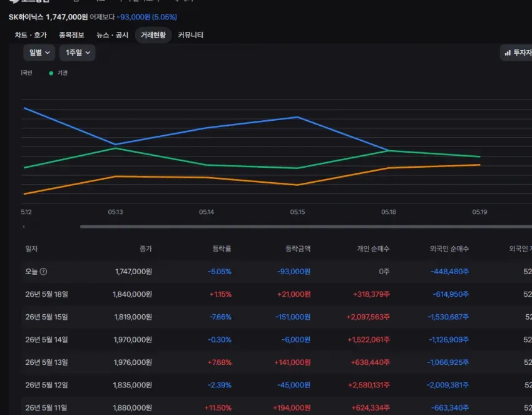Click today's closing price 1,747,000원 in table

[x=133, y=272]
